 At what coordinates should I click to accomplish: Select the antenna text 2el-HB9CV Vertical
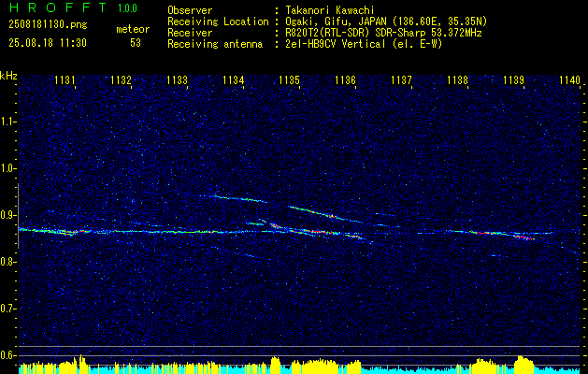[x=336, y=44]
